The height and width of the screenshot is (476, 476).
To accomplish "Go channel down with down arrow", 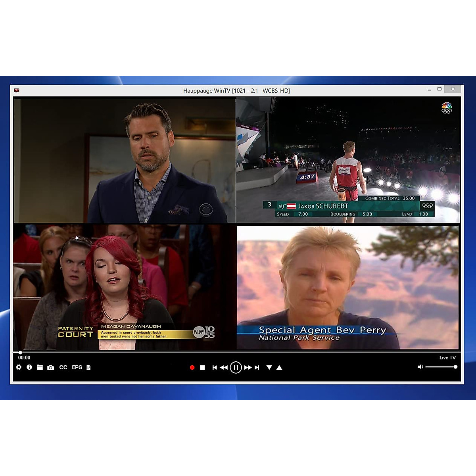I will click(x=269, y=368).
